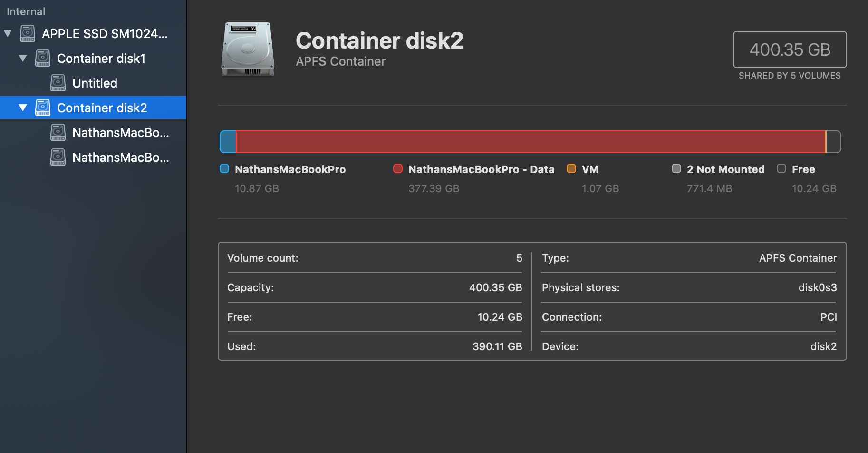Click the Container disk1 drive icon

43,59
